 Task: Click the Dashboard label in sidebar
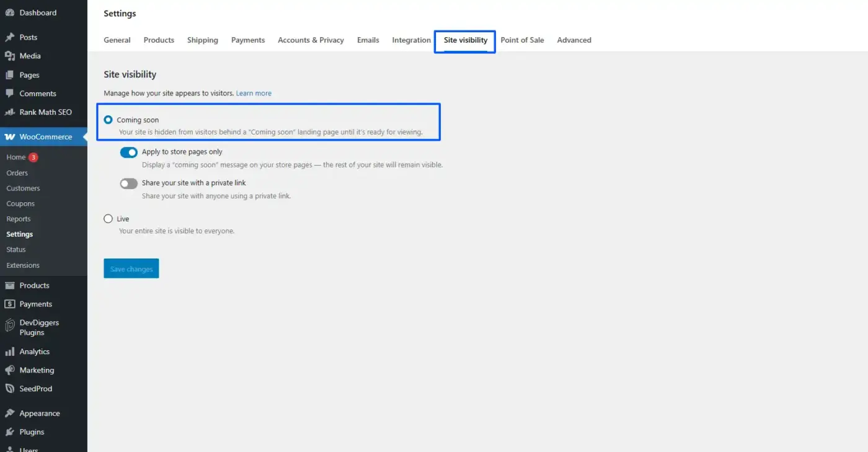click(38, 12)
